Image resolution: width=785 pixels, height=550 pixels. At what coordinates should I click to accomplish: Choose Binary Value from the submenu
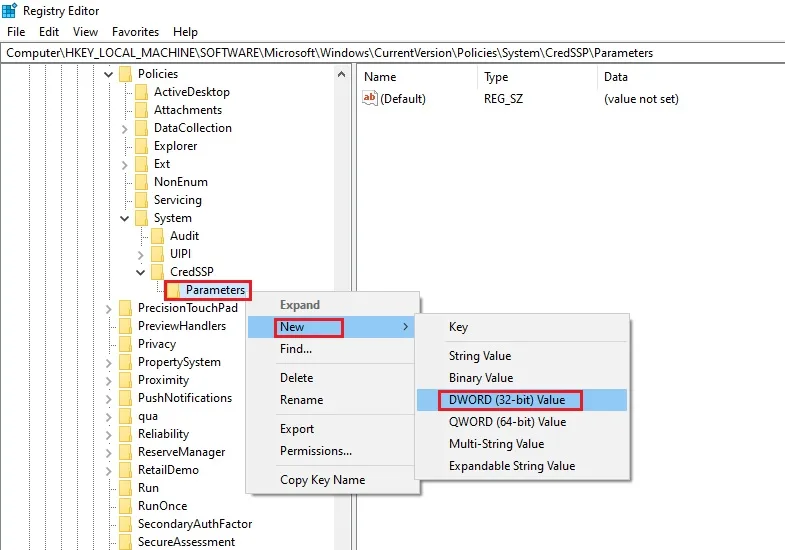tap(522, 378)
